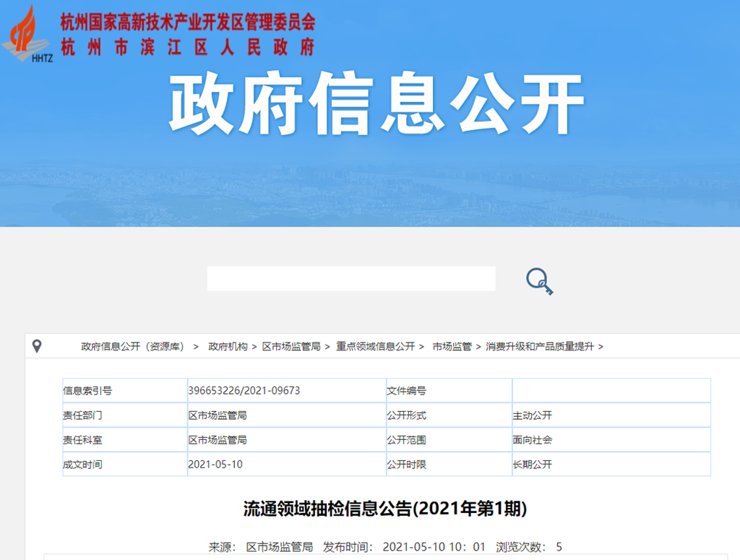Click the 责任科室 label cell

[125, 440]
